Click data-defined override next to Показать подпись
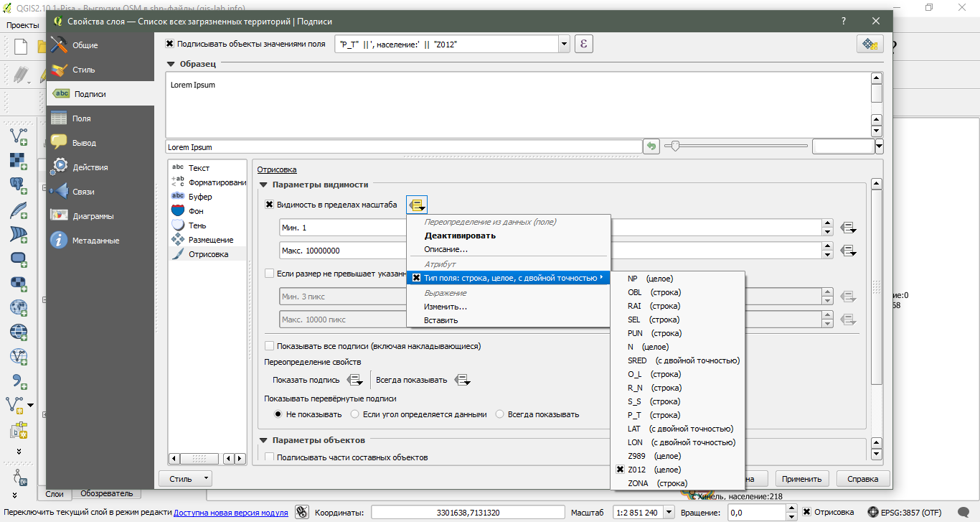 point(355,380)
